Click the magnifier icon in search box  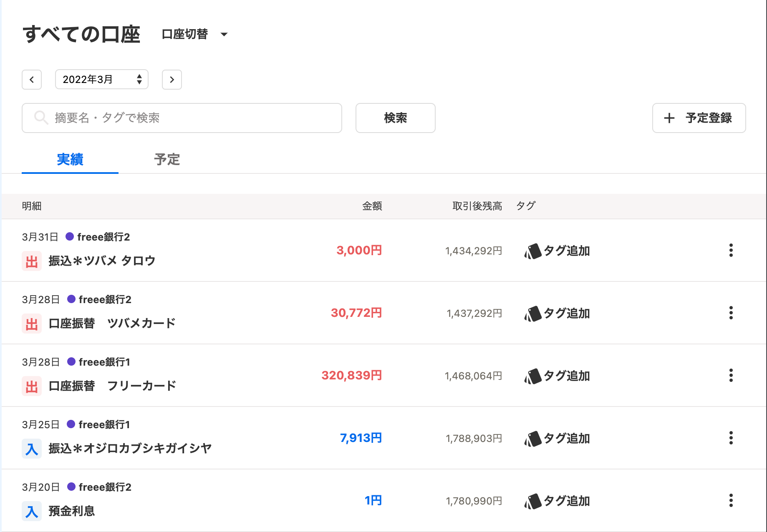pyautogui.click(x=41, y=118)
